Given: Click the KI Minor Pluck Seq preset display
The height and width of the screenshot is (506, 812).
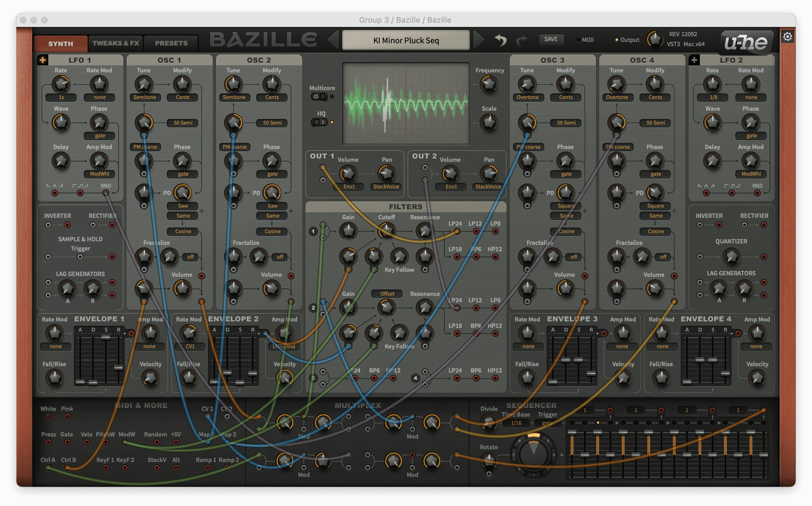Looking at the screenshot, I should point(406,40).
